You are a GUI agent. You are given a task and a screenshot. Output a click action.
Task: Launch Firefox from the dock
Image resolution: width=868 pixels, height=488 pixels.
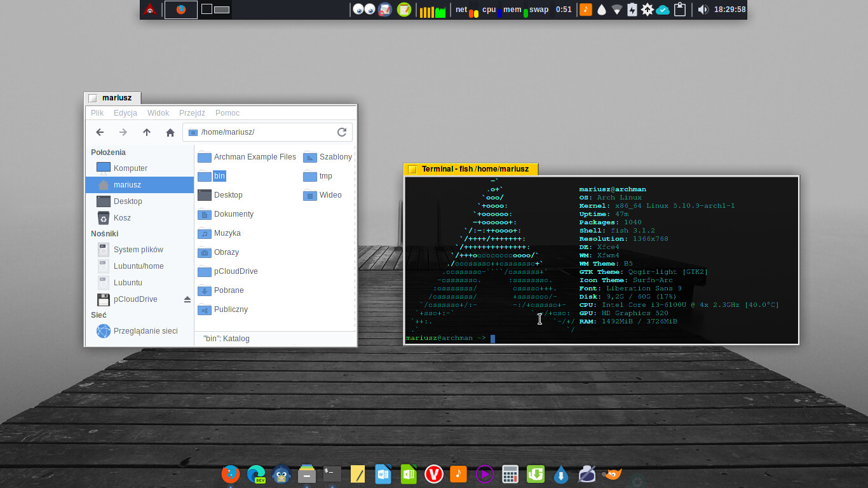point(230,474)
